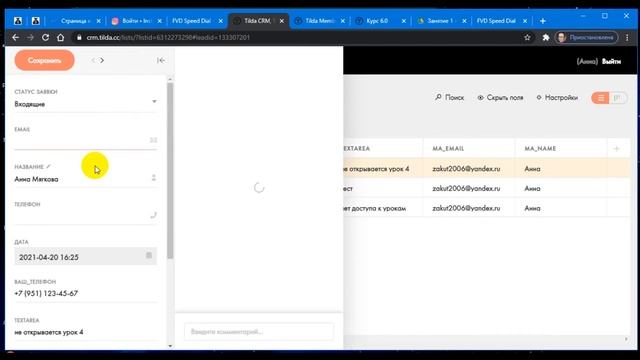Switch to the Войти Instagram browser tab

point(136,21)
